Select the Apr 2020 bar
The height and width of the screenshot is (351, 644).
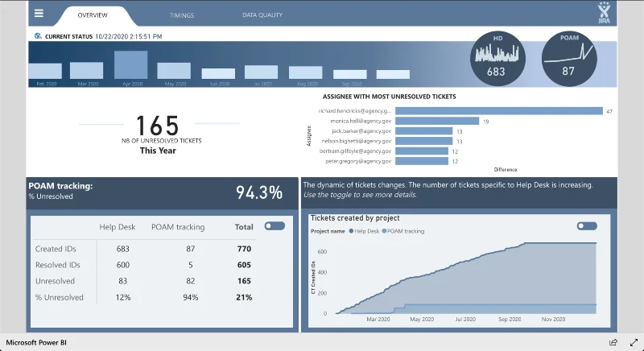click(x=131, y=65)
